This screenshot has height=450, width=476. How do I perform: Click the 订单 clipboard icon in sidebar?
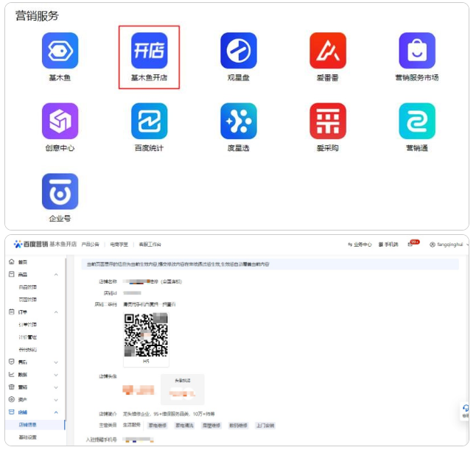pos(12,312)
